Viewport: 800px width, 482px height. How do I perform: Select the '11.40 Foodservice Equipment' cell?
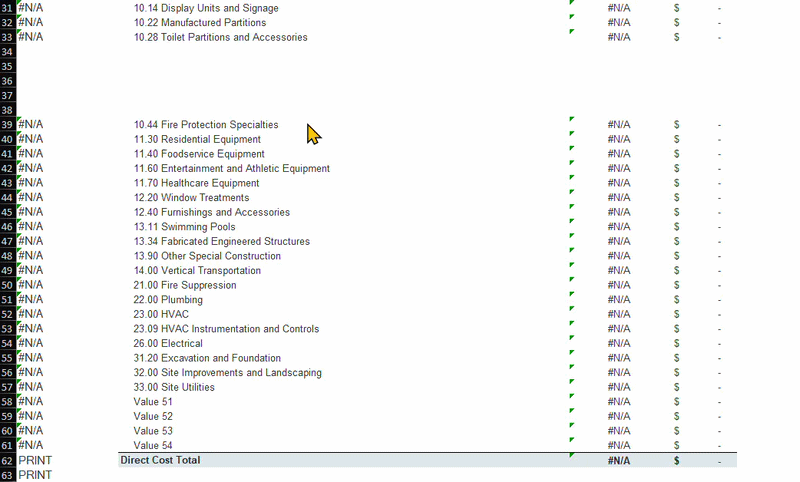[199, 154]
